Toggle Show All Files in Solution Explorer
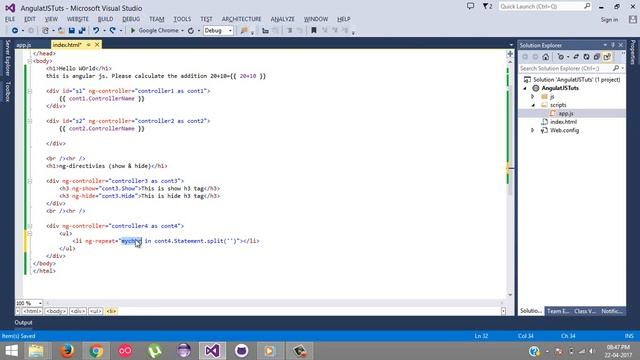The image size is (640, 360). tap(607, 57)
